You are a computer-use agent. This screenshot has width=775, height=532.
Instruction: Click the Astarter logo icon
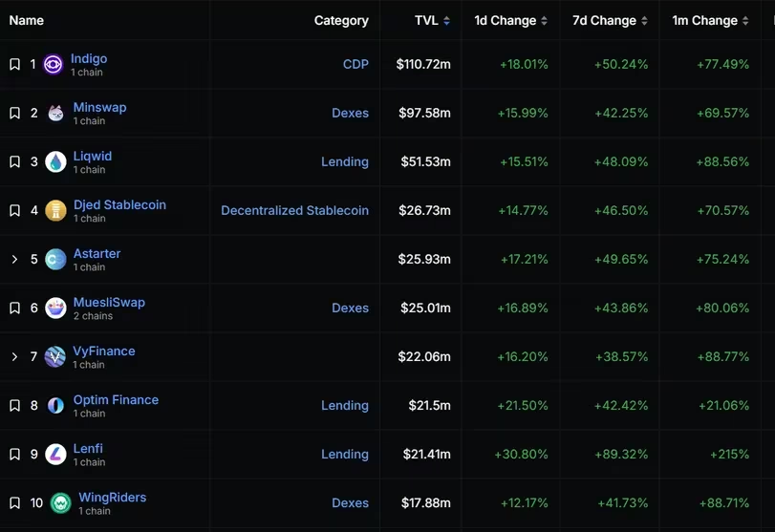click(x=55, y=259)
